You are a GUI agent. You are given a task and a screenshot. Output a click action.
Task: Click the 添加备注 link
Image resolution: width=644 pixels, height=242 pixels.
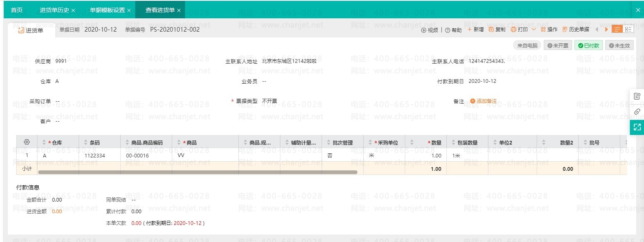pos(486,101)
